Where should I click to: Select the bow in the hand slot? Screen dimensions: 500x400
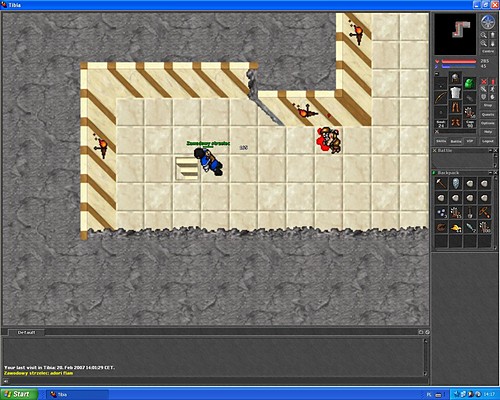point(440,98)
